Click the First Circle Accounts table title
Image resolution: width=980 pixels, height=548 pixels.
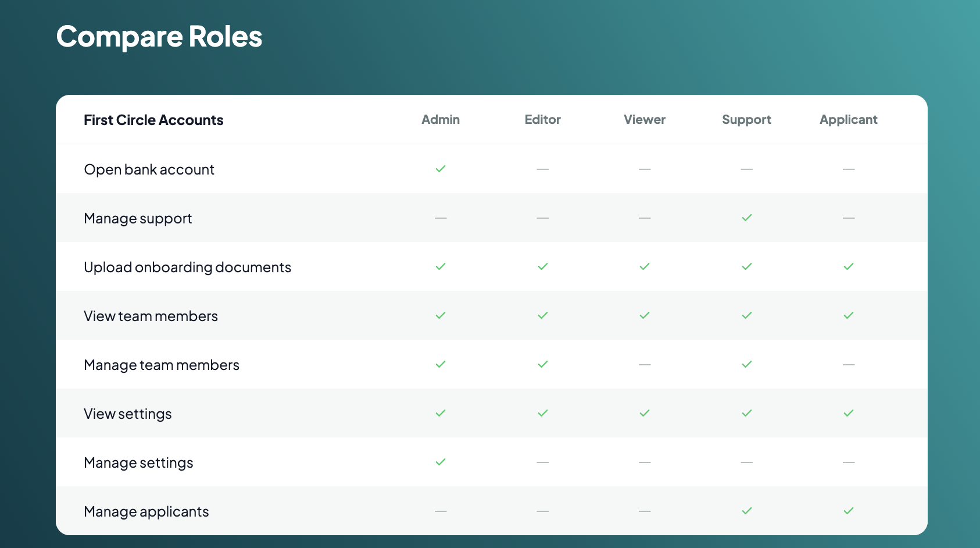[153, 120]
